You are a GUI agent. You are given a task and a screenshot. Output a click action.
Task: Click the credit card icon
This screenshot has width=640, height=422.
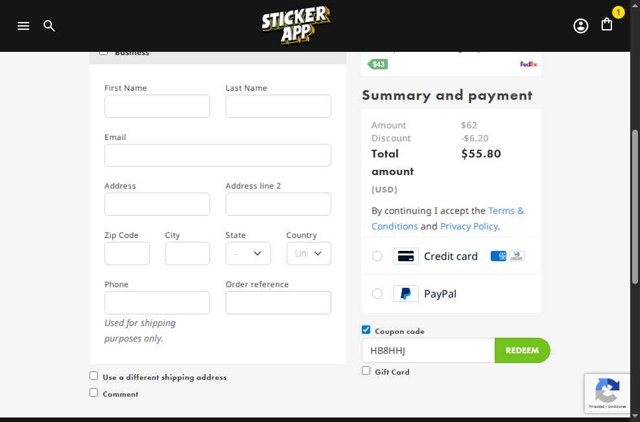405,256
